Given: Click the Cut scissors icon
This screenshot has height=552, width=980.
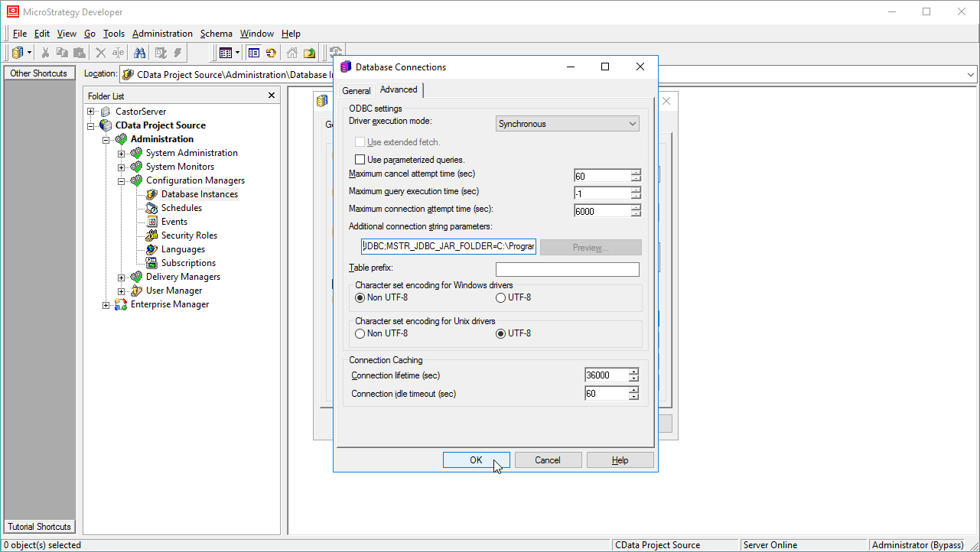Looking at the screenshot, I should coord(46,52).
